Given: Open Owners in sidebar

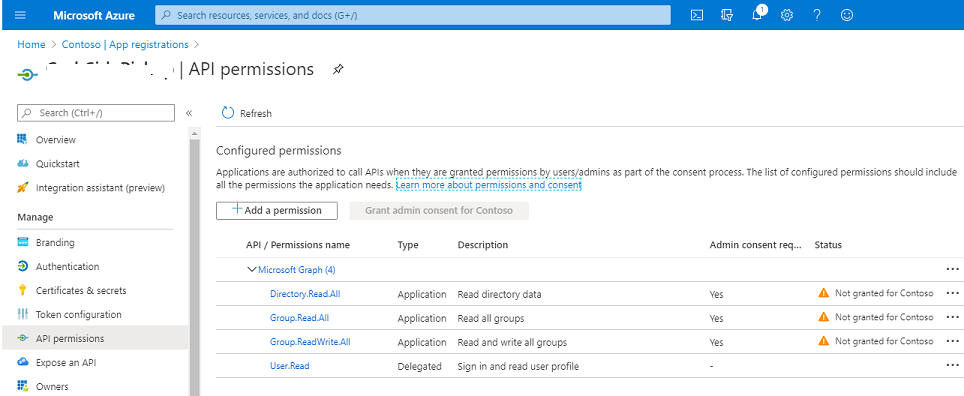Looking at the screenshot, I should click(52, 386).
